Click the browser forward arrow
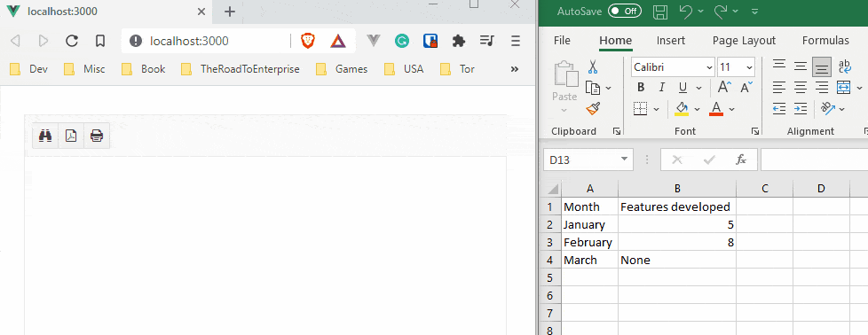Viewport: 868px width, 335px height. point(43,41)
